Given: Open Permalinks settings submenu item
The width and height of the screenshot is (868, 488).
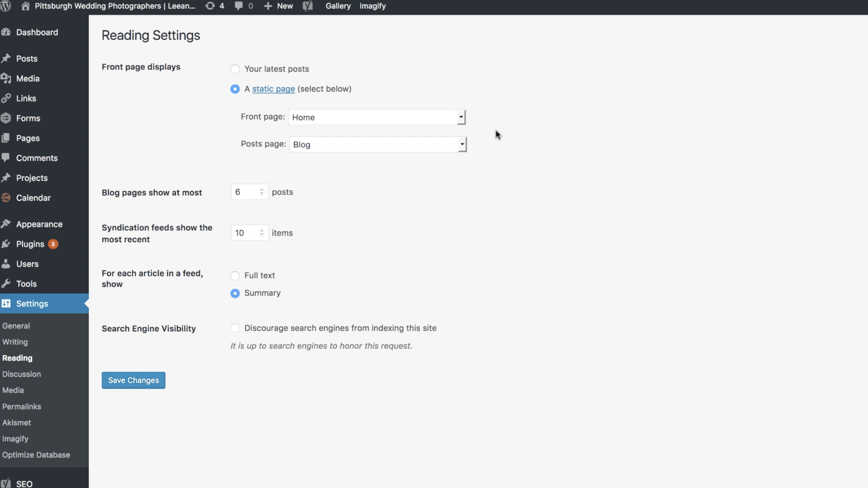Looking at the screenshot, I should click(x=22, y=406).
